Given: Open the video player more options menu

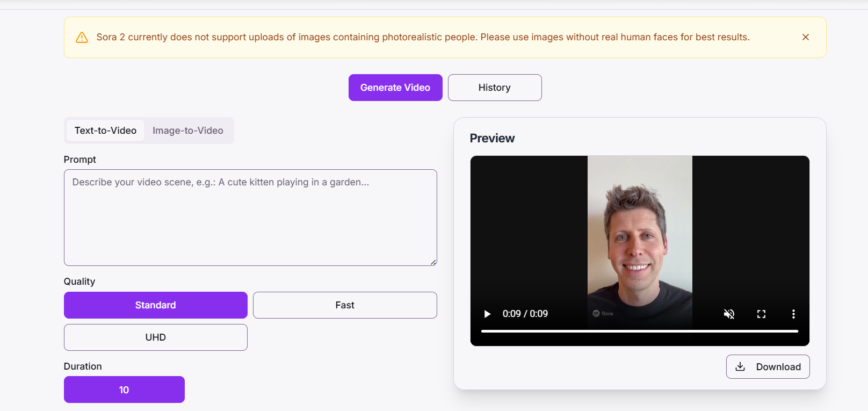Looking at the screenshot, I should pyautogui.click(x=793, y=314).
